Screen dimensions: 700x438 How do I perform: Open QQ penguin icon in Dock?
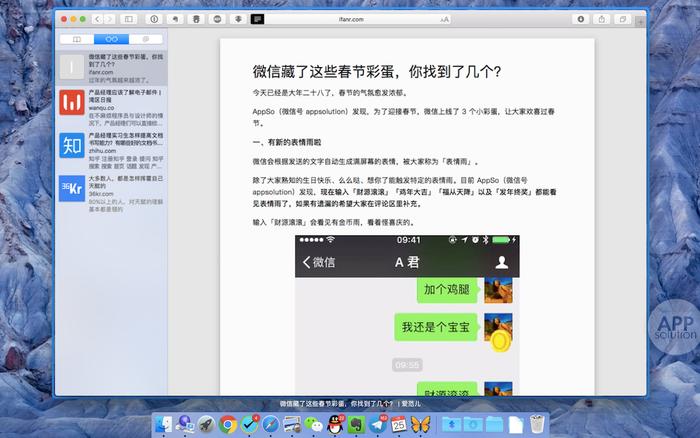(x=335, y=425)
